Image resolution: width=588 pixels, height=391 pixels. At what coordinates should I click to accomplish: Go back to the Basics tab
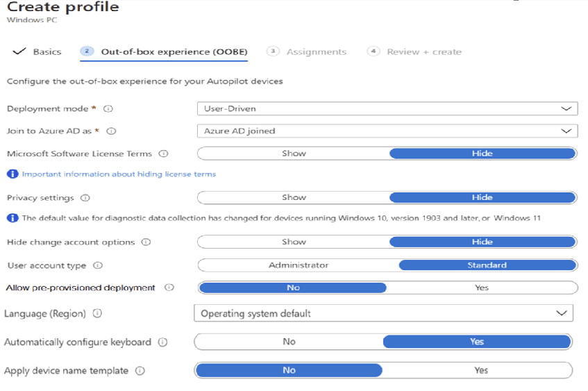47,52
